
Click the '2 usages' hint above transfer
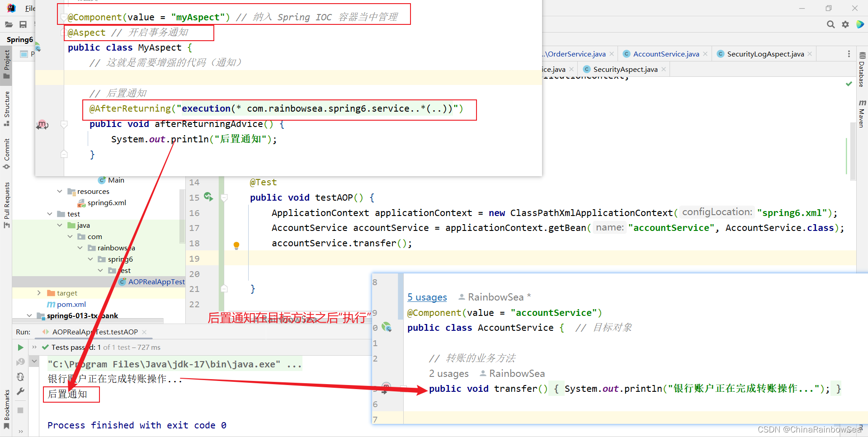(448, 374)
